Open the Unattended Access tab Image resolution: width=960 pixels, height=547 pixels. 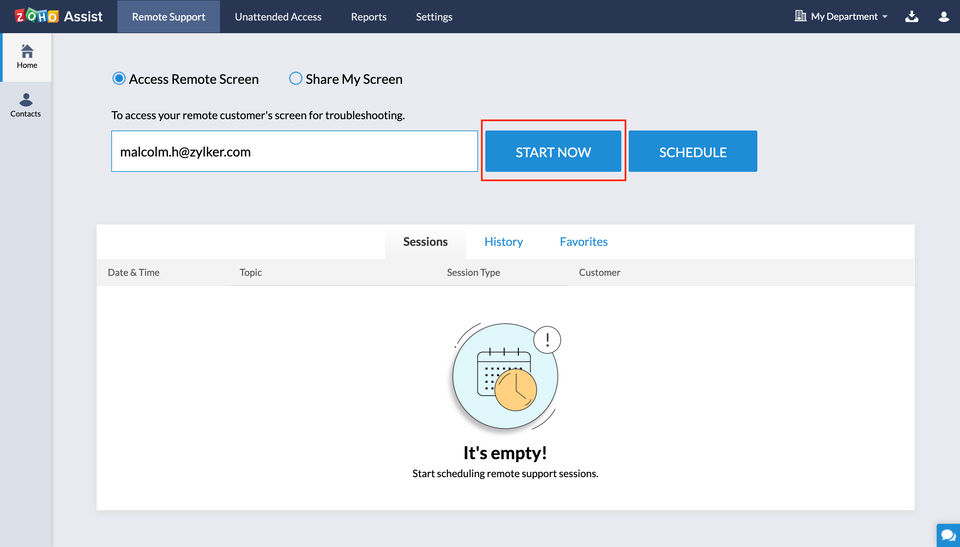click(x=278, y=17)
